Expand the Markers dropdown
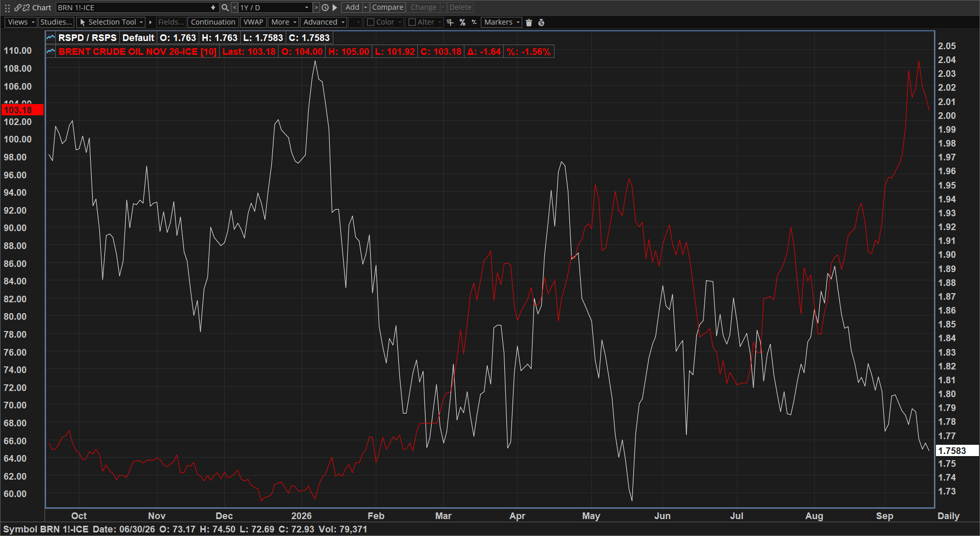The height and width of the screenshot is (536, 980). click(x=502, y=22)
